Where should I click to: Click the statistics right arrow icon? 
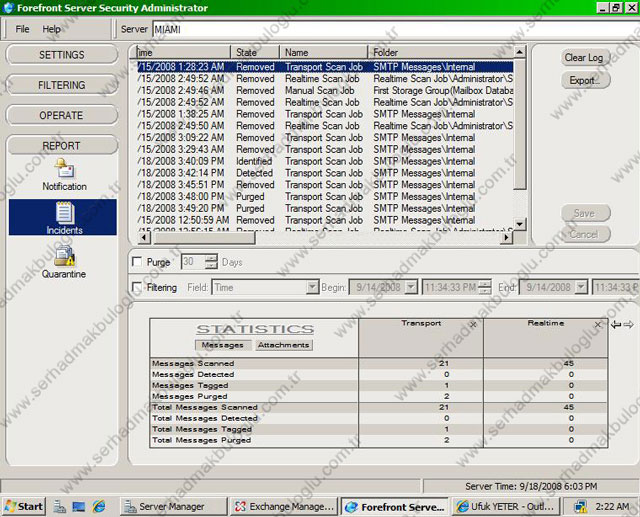click(x=629, y=325)
